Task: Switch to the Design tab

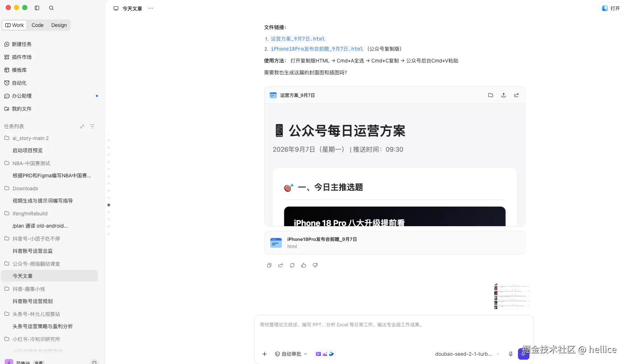Action: (x=59, y=25)
